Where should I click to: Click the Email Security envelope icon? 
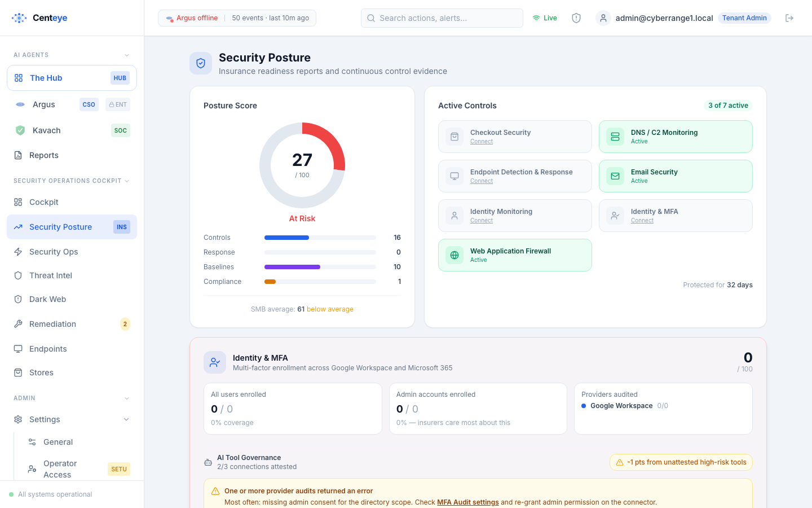(615, 176)
